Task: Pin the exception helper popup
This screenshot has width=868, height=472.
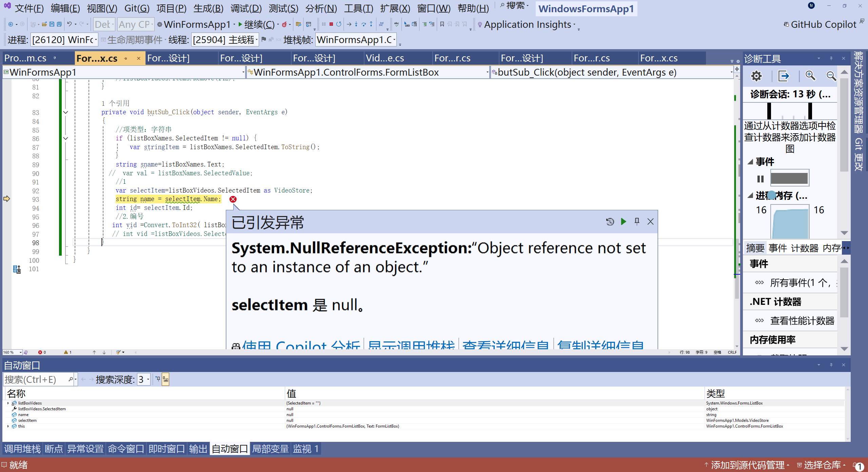Action: pyautogui.click(x=637, y=222)
